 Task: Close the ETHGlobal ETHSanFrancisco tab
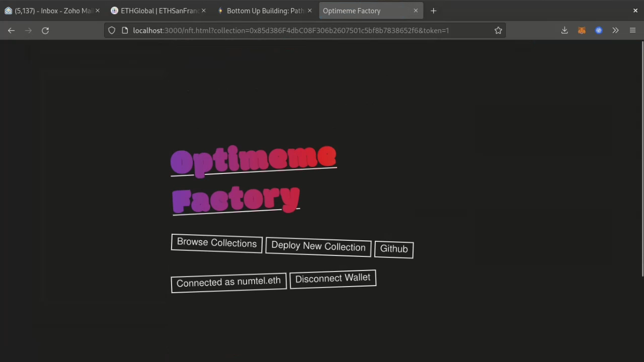click(204, 11)
